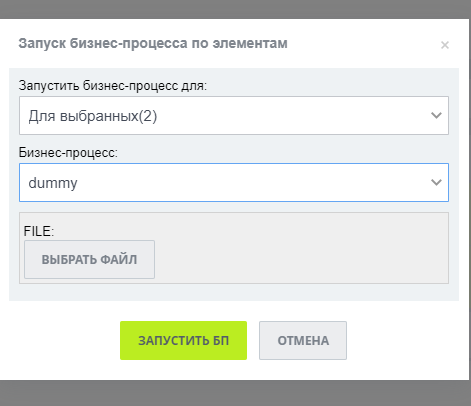Click the dimmed overlay above the dialog
Viewport: 471px width, 406px height.
pos(235,9)
